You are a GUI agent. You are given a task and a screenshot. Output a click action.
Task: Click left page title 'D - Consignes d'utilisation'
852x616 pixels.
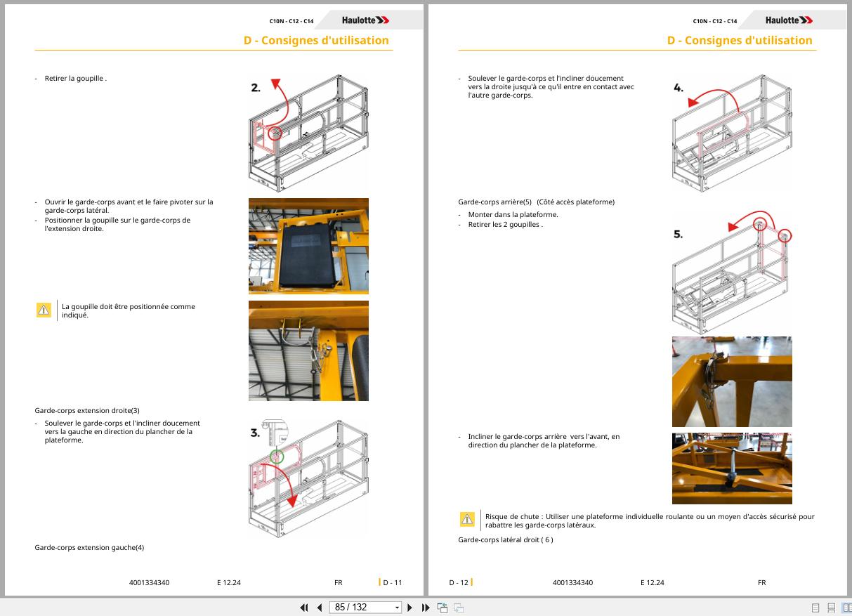pyautogui.click(x=316, y=40)
